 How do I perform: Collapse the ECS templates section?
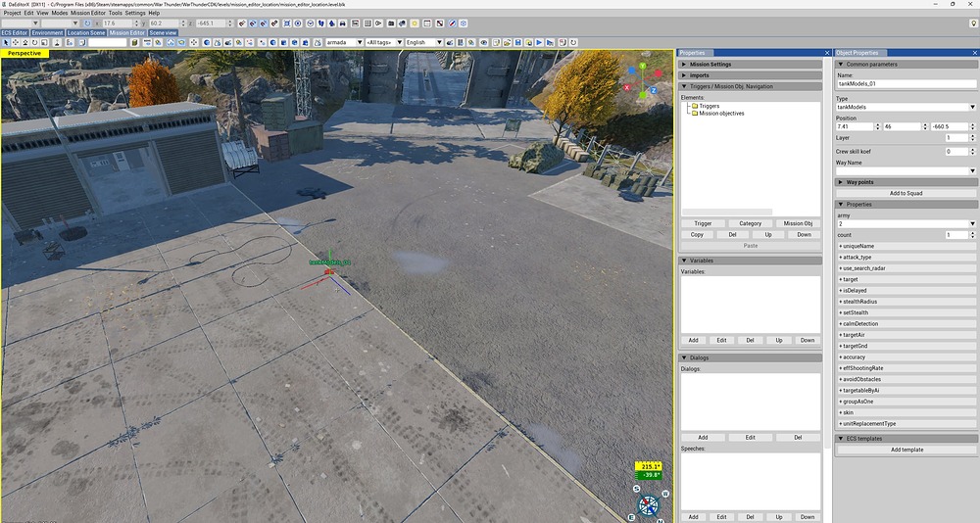(906, 439)
